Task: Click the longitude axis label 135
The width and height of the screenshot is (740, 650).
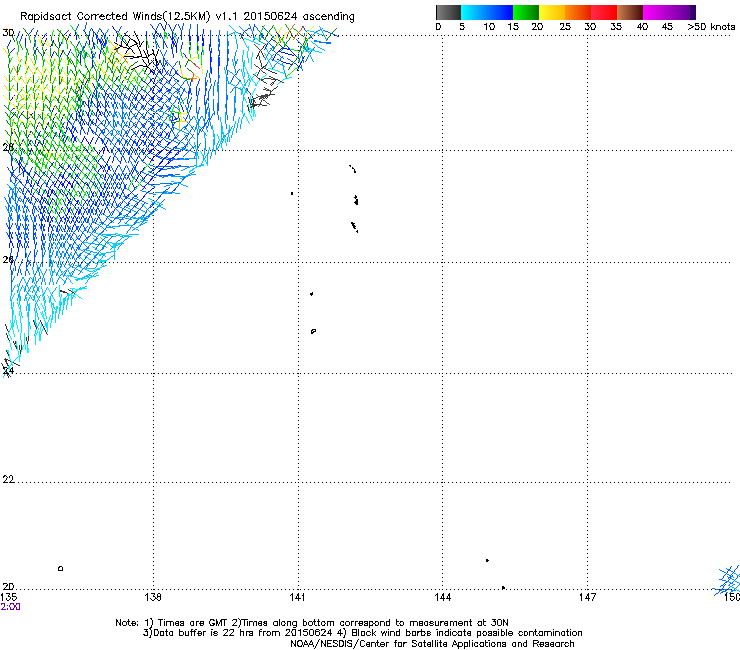Action: tap(9, 597)
